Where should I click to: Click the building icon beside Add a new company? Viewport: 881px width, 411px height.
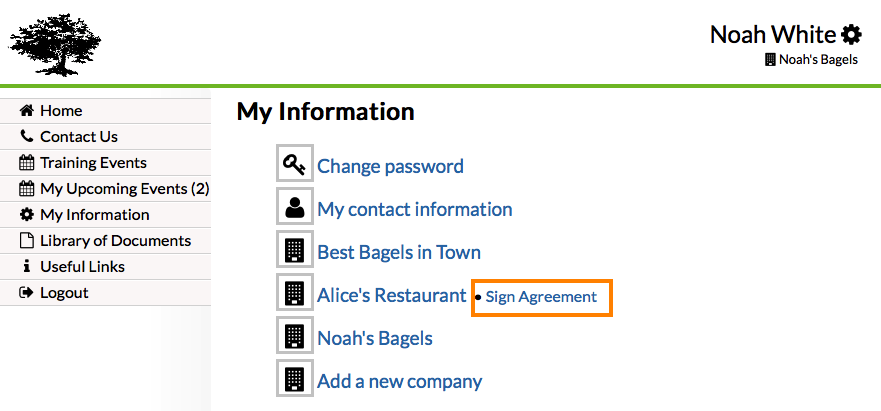(x=294, y=380)
